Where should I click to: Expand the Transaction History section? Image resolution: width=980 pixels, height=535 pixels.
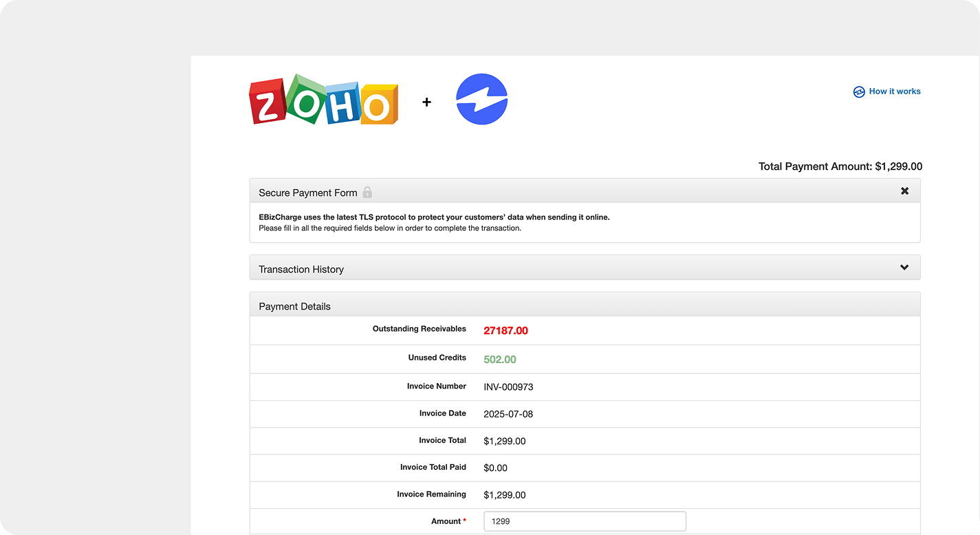click(x=904, y=267)
